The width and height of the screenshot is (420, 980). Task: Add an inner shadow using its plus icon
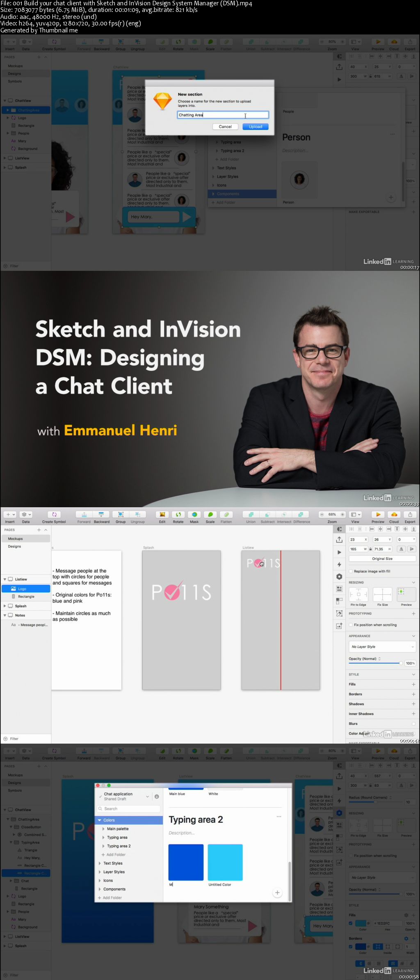[x=413, y=714]
